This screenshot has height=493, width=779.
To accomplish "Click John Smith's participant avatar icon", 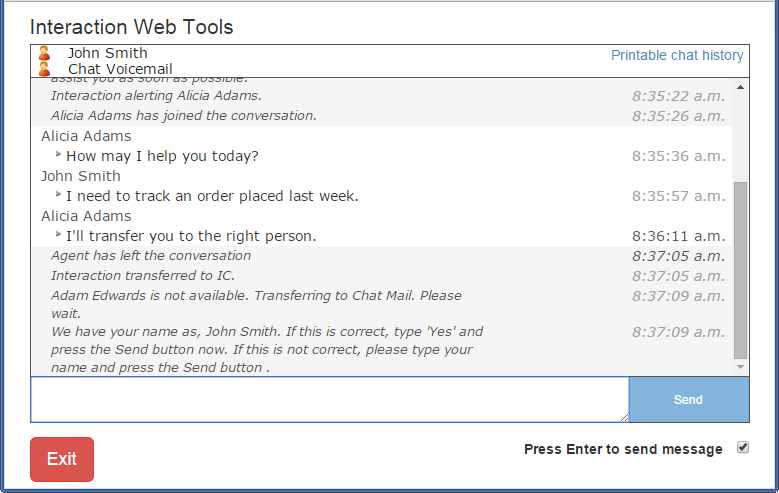I will (x=44, y=54).
